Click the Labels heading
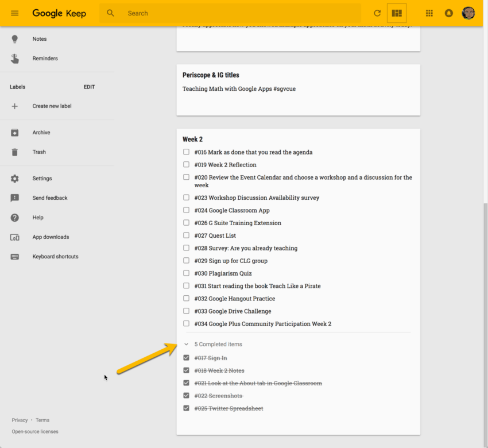The height and width of the screenshot is (448, 488). (17, 87)
